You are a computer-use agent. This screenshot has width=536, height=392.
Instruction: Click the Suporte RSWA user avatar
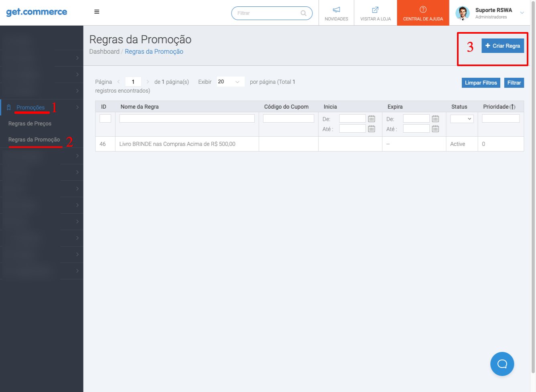point(463,13)
